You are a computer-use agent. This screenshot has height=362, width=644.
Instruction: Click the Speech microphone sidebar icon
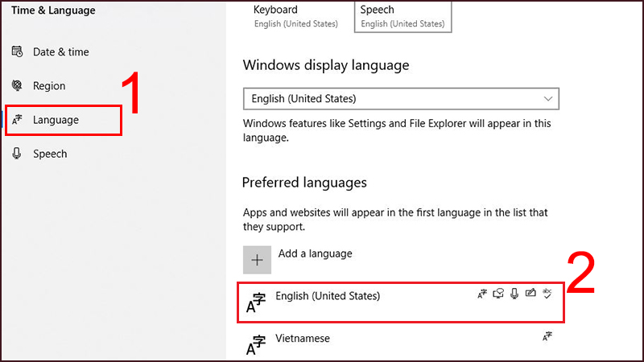tap(17, 154)
